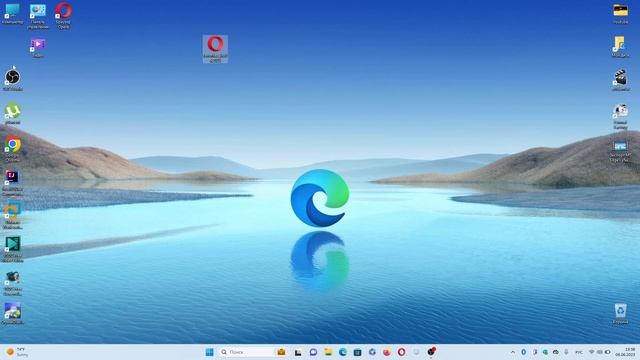Image resolution: width=640 pixels, height=360 pixels.
Task: Select the small blue monitor shortcut below the CD disc icon
Action: [x=620, y=151]
